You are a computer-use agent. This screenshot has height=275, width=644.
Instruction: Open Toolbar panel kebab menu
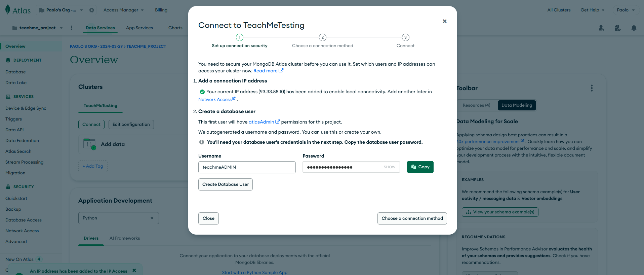(x=592, y=88)
